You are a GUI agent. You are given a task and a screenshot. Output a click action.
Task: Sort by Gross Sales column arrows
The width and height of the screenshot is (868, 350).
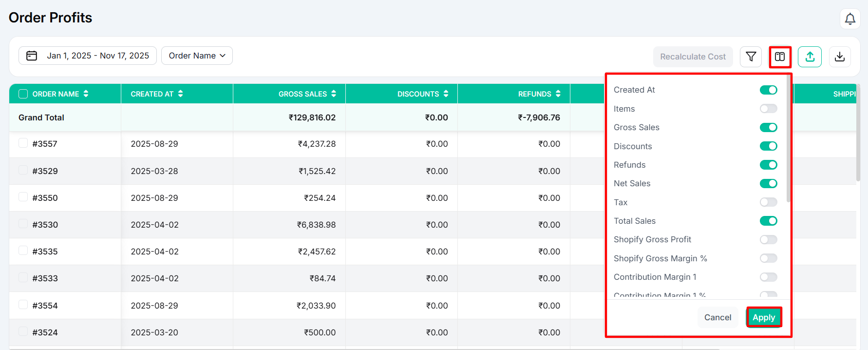pyautogui.click(x=334, y=94)
